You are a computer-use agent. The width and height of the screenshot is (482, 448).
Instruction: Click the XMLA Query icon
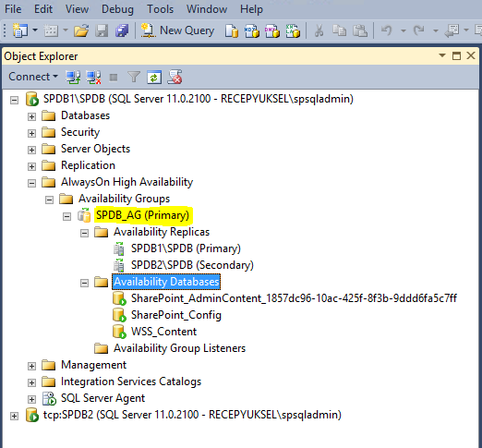pyautogui.click(x=293, y=30)
